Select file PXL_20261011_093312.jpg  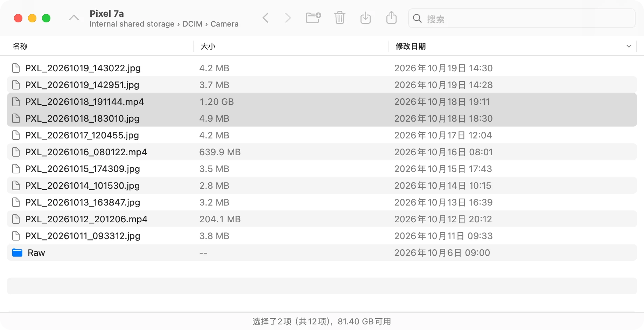click(x=83, y=236)
